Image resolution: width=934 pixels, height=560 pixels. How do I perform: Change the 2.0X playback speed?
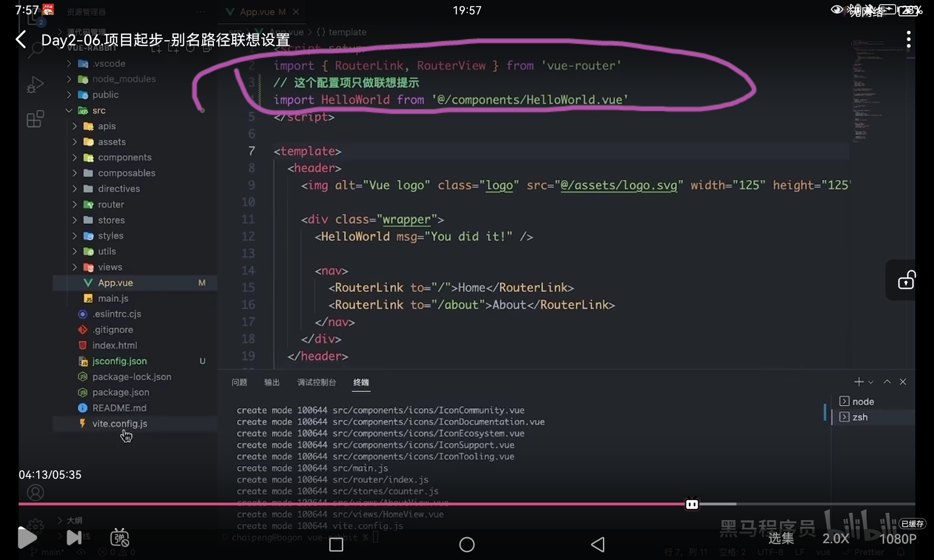tap(835, 539)
